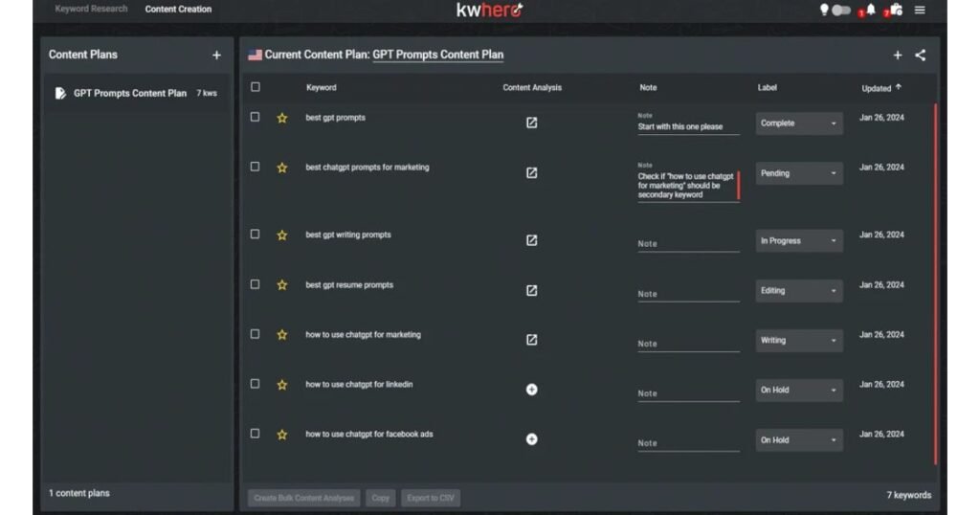Toggle the light/dark mode switch
The image size is (980, 515).
(x=841, y=10)
